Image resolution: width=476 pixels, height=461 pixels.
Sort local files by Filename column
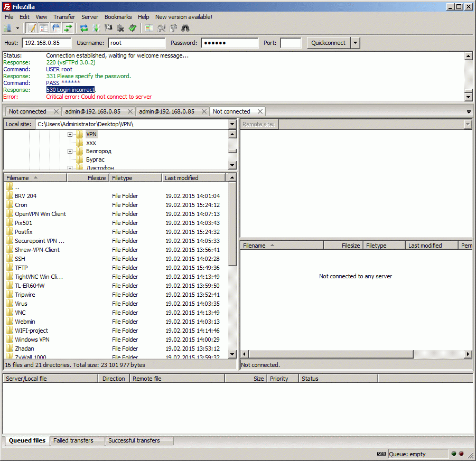[35, 178]
